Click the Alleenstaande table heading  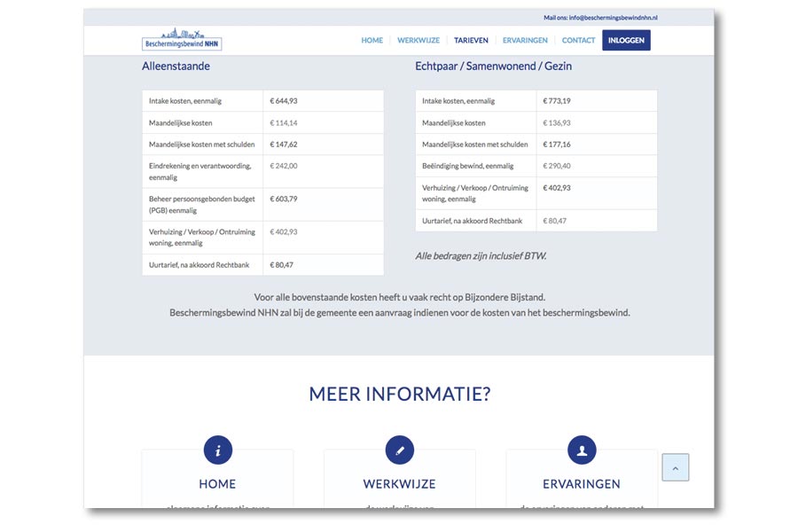[176, 66]
